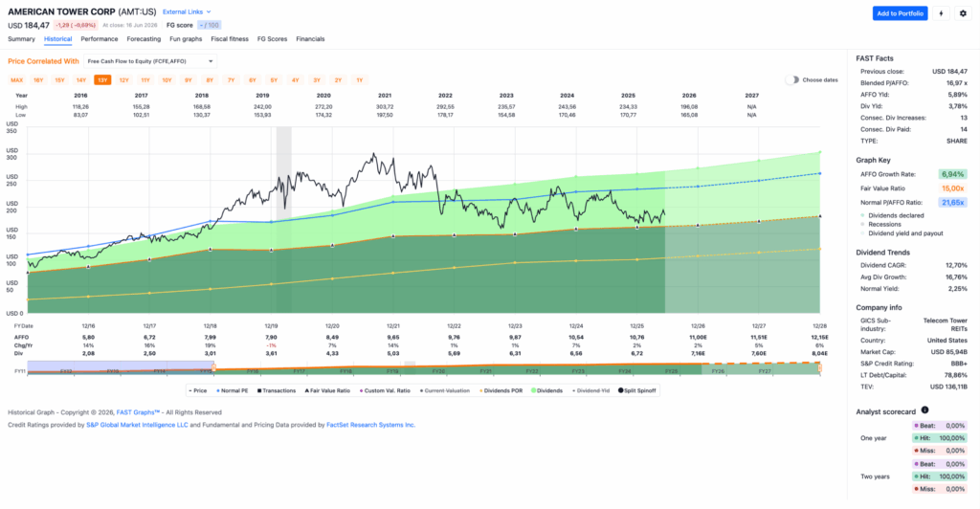Select the 12Y time range
The height and width of the screenshot is (509, 980).
tap(123, 80)
